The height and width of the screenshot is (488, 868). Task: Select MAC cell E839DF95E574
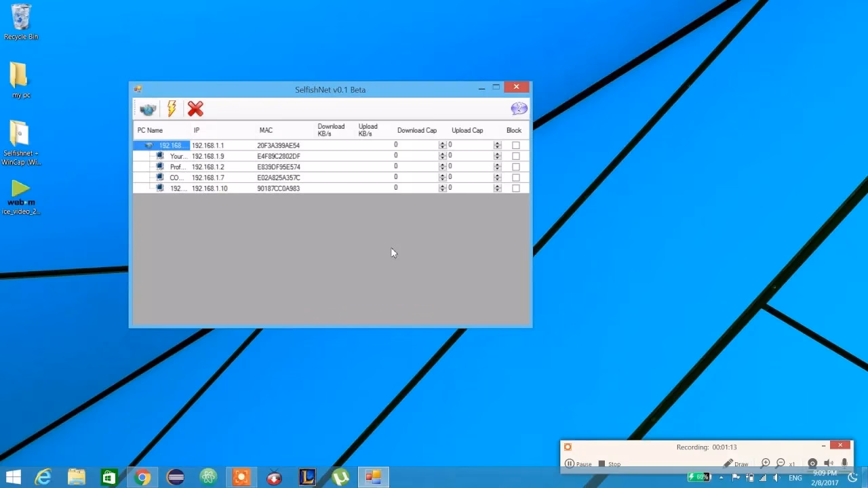[279, 167]
